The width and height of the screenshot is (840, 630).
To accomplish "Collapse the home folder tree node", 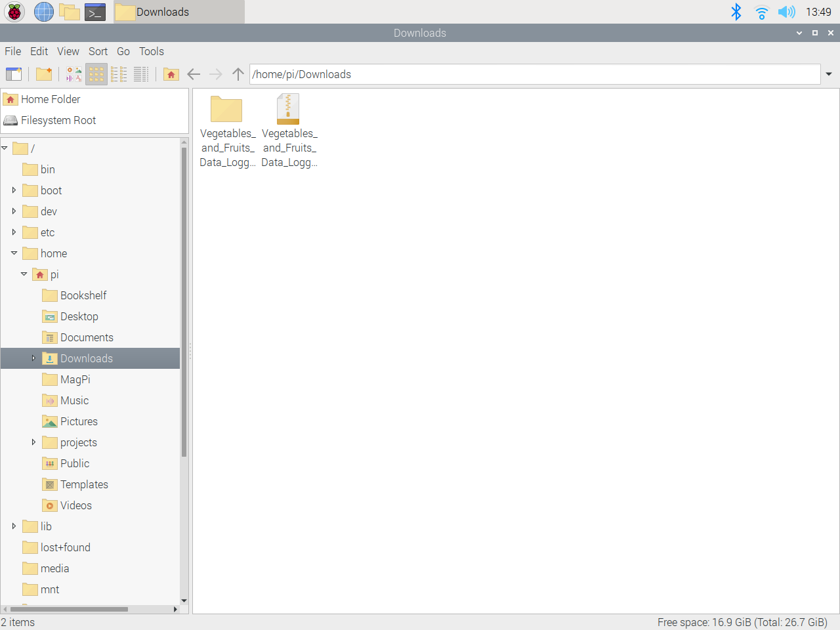I will click(14, 253).
